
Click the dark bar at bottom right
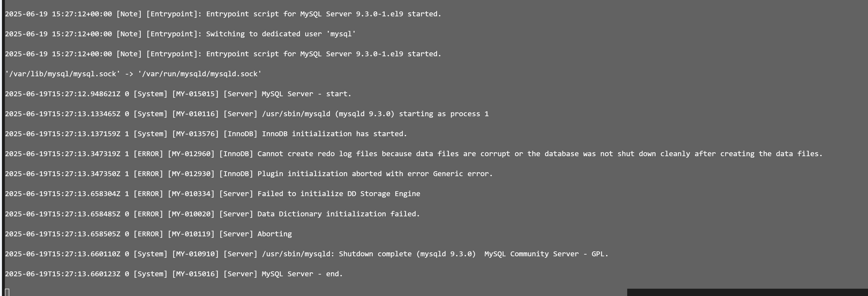747,292
